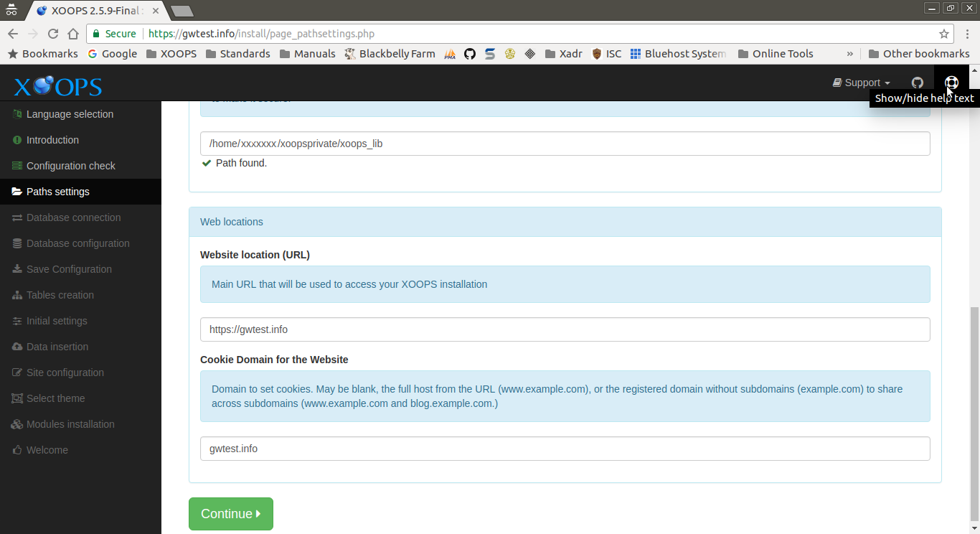Open Other bookmarks folder
This screenshot has height=534, width=980.
click(918, 54)
